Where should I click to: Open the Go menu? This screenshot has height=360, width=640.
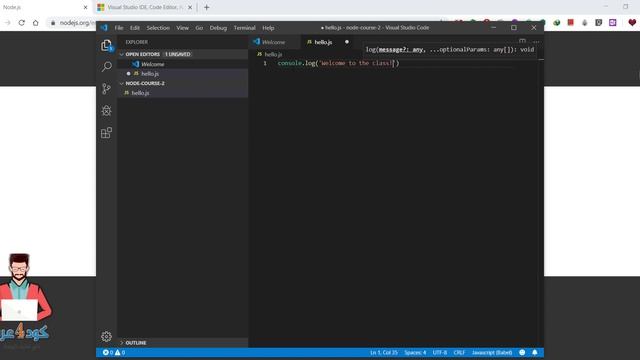(199, 28)
